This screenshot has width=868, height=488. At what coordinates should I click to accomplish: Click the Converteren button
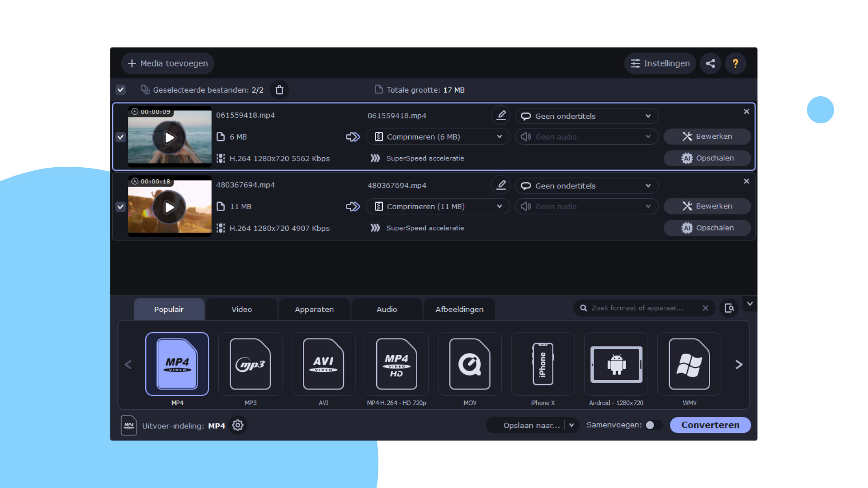pyautogui.click(x=710, y=425)
